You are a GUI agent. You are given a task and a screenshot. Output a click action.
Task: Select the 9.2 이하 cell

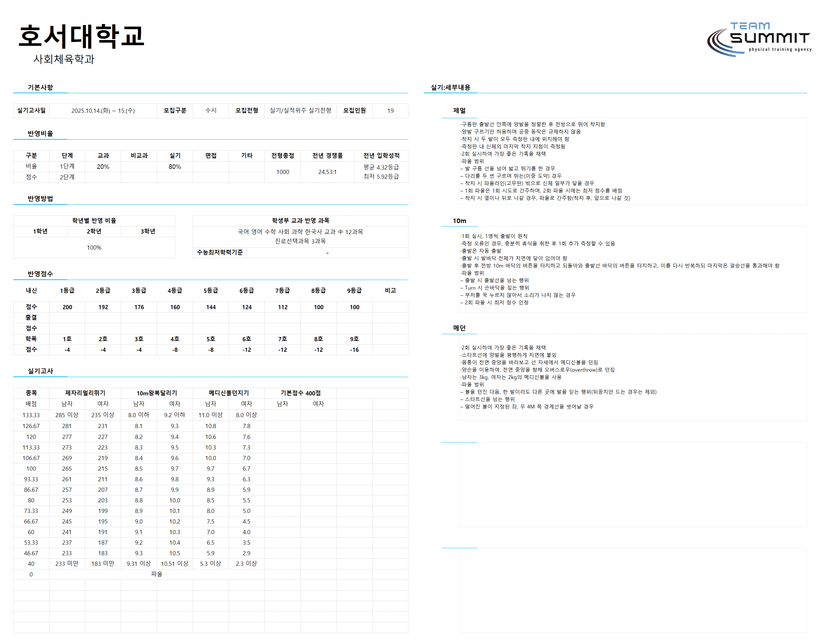175,415
